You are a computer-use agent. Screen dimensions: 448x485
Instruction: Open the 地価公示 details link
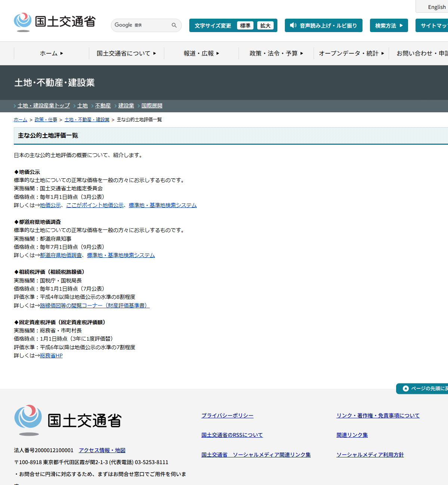[x=50, y=205]
